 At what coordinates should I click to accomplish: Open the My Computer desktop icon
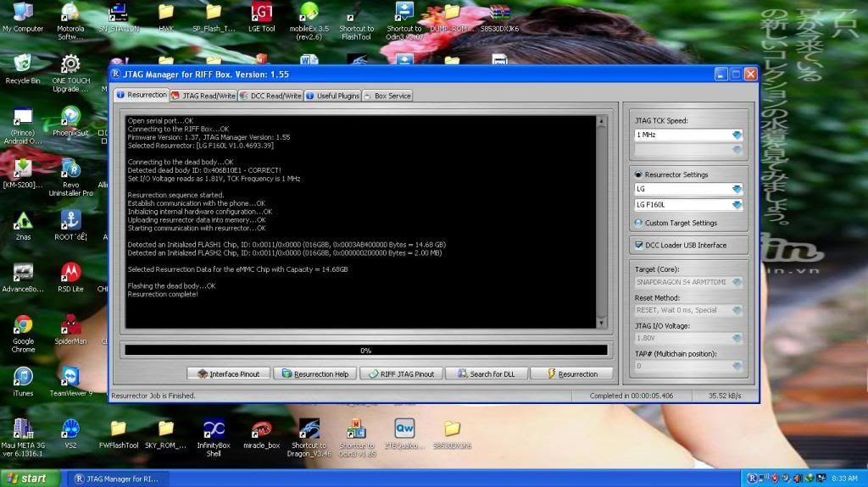pos(23,17)
